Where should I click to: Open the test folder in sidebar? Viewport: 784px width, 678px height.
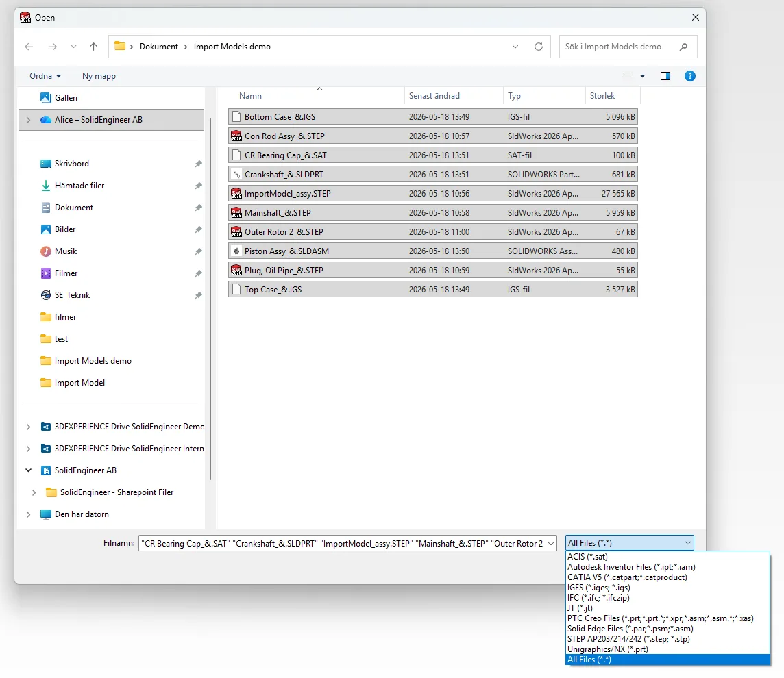pos(61,339)
